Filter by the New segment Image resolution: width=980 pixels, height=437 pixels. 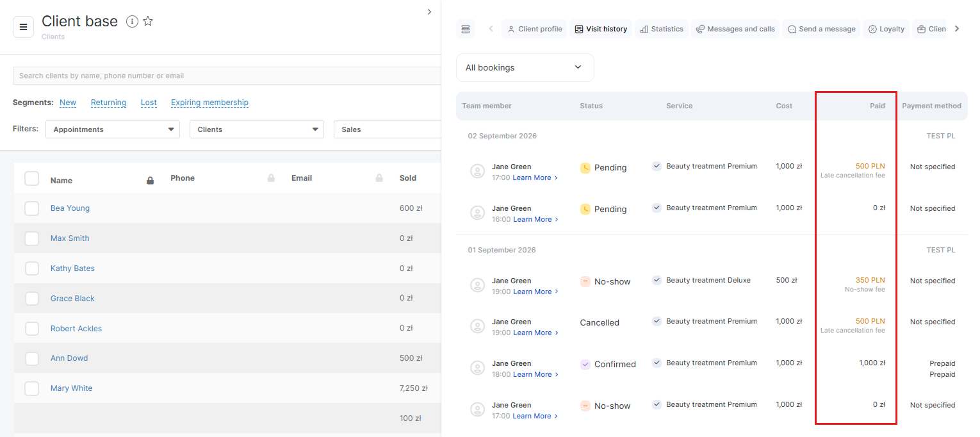click(68, 103)
